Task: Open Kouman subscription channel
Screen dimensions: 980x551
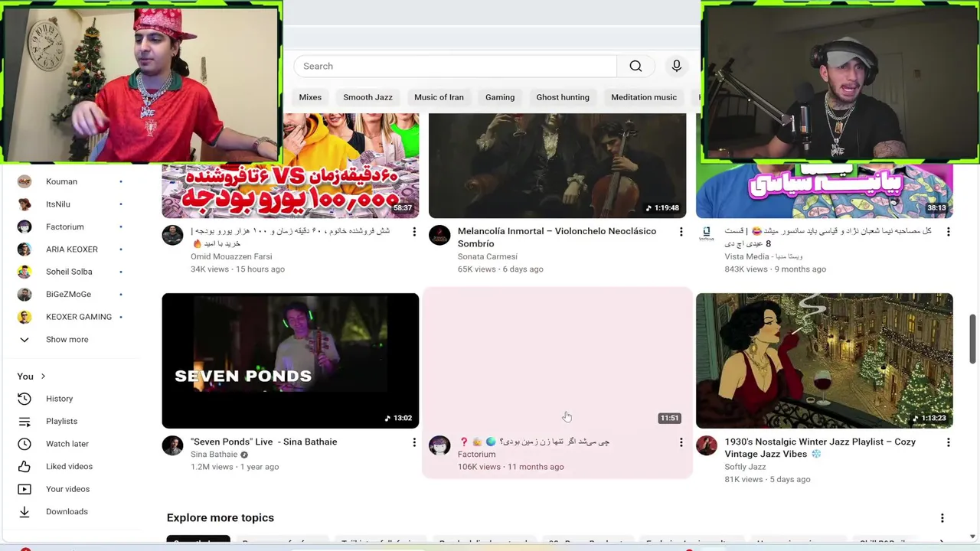Action: click(61, 181)
